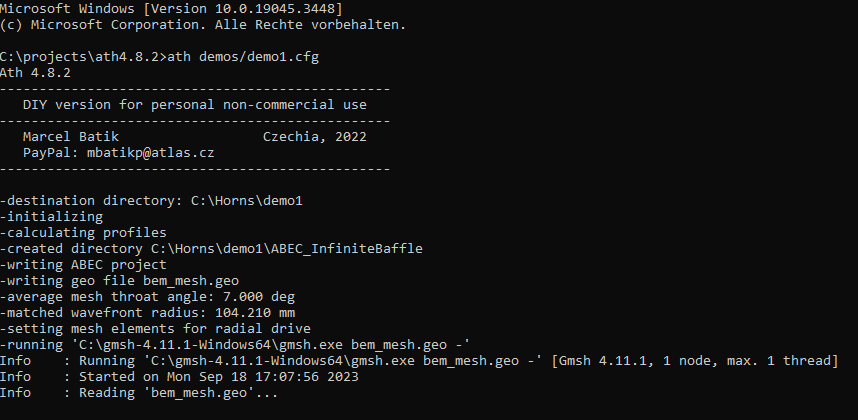The height and width of the screenshot is (420, 858).
Task: Click the destination directory path C:\Horns\demo1
Action: 247,201
